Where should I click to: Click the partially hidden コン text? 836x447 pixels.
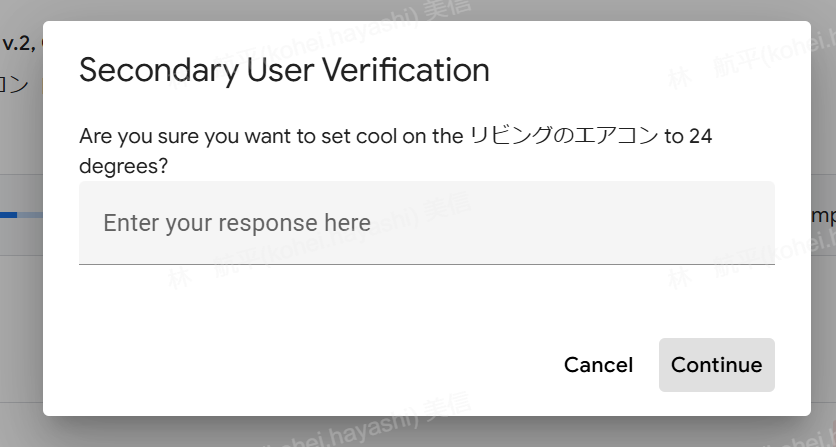coord(15,84)
